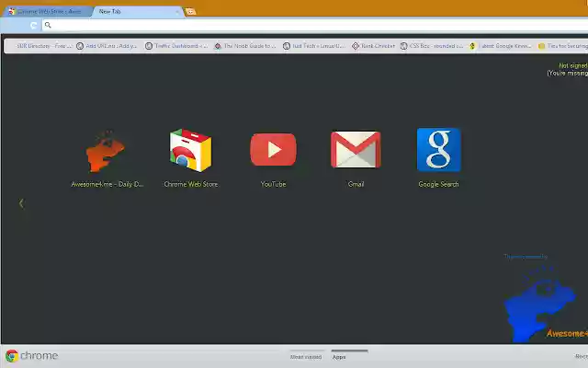Select the Apps section at the bottom

[339, 357]
